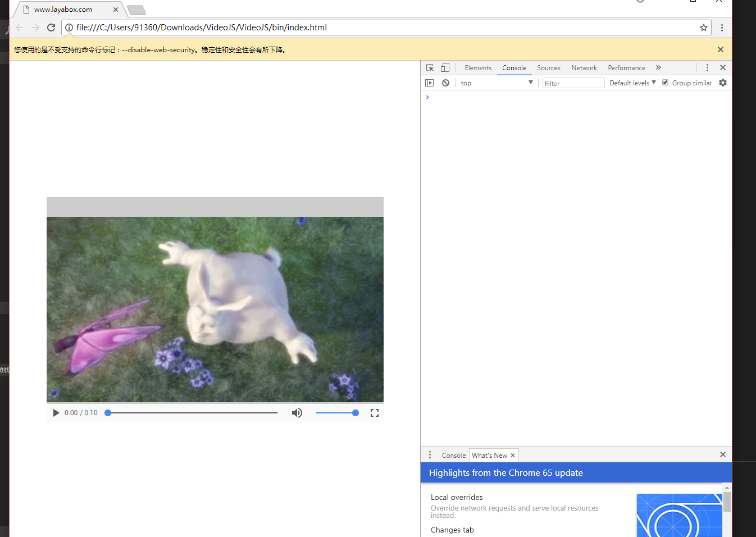
Task: Bookmark this page with the star icon
Action: point(703,28)
